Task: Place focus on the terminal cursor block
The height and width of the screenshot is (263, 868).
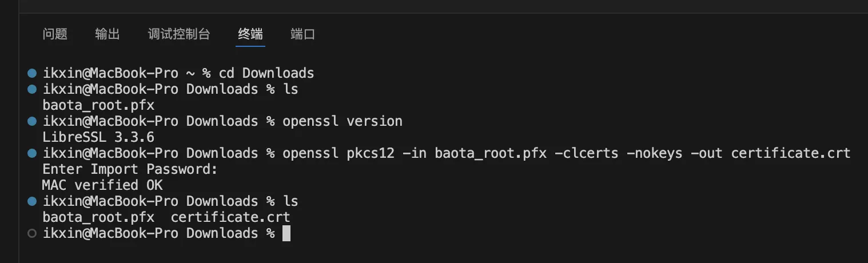Action: [286, 233]
